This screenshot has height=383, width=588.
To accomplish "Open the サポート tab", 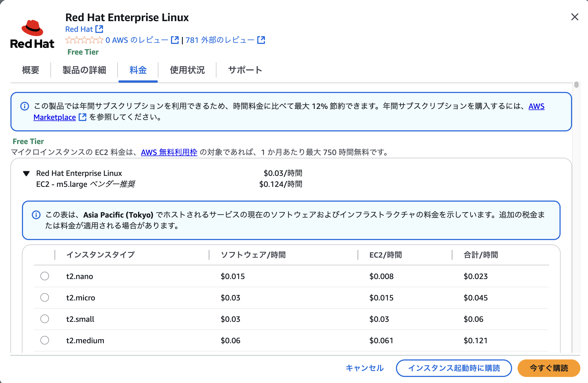I will pyautogui.click(x=245, y=70).
